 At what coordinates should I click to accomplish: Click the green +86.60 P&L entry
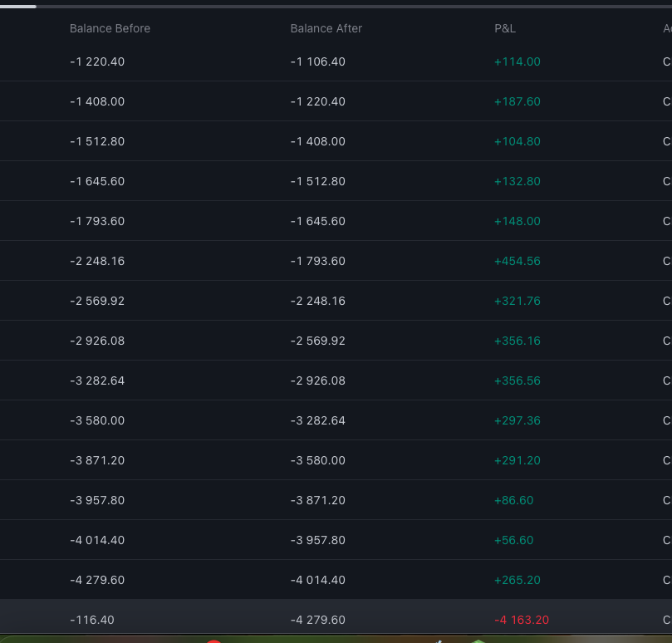click(x=513, y=500)
